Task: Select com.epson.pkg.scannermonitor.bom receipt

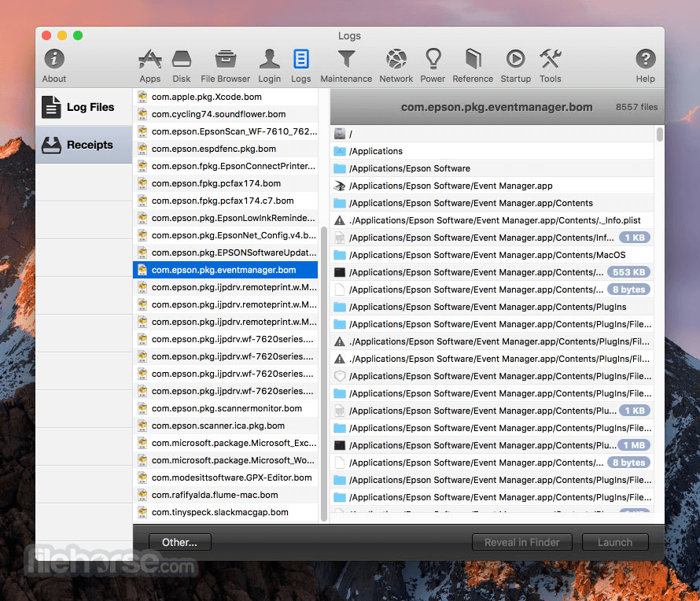Action: tap(226, 408)
